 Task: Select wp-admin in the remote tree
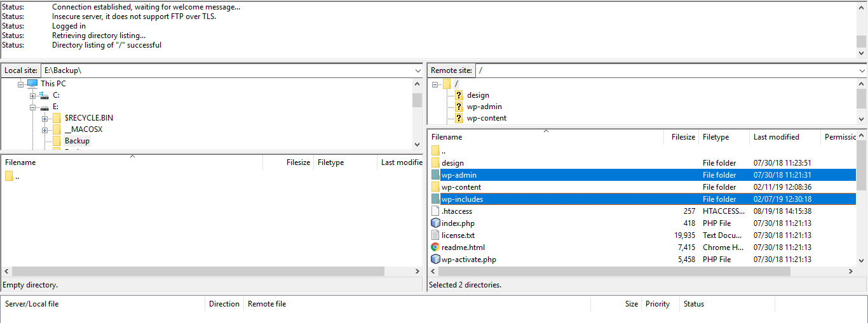point(484,107)
